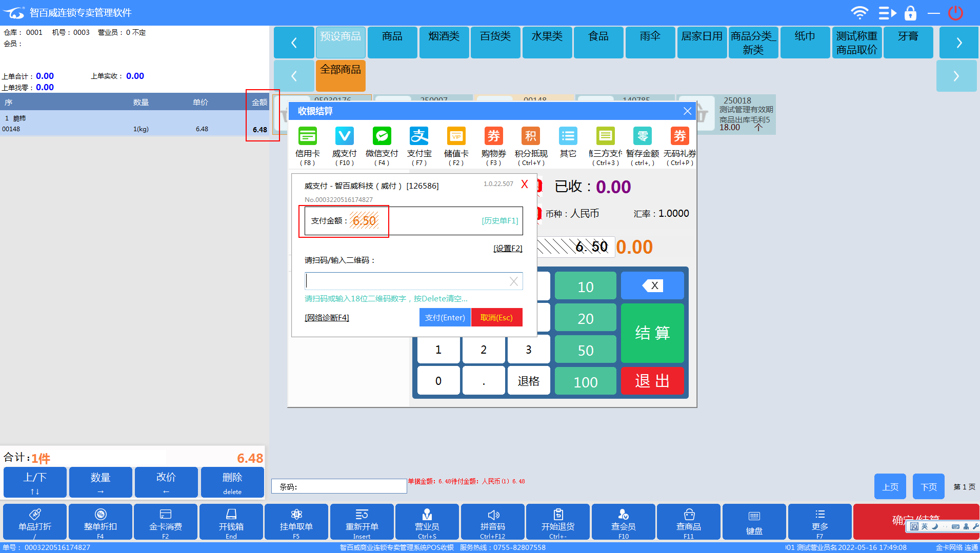This screenshot has height=553, width=980.
Task: Select the credit card payment icon
Action: 307,137
